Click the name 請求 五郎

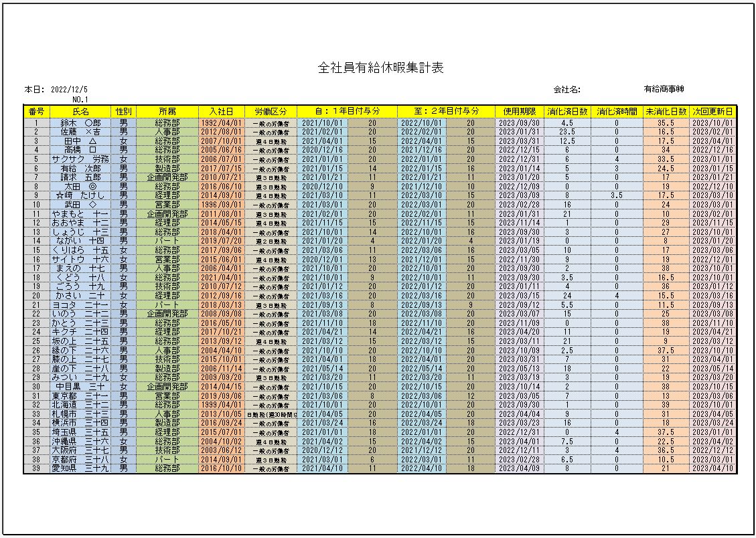point(80,177)
